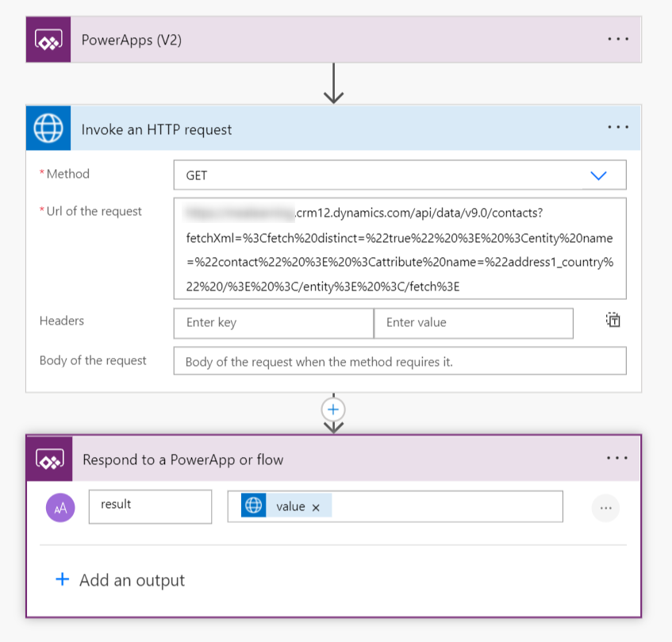This screenshot has width=672, height=642.
Task: Insert a new step using the plus icon
Action: [x=333, y=409]
